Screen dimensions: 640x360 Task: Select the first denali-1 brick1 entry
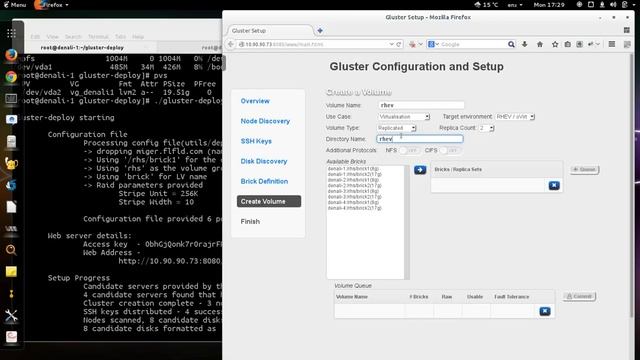coord(353,169)
